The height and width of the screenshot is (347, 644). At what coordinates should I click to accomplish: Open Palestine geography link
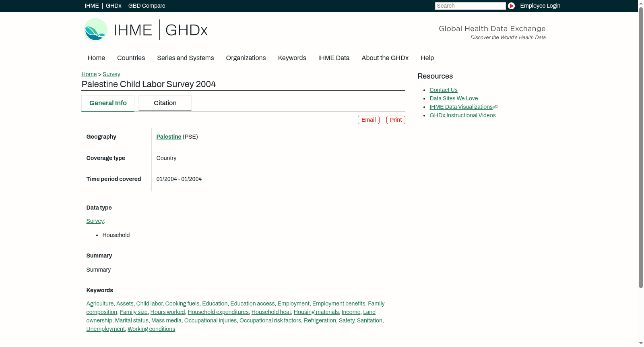[x=169, y=137]
